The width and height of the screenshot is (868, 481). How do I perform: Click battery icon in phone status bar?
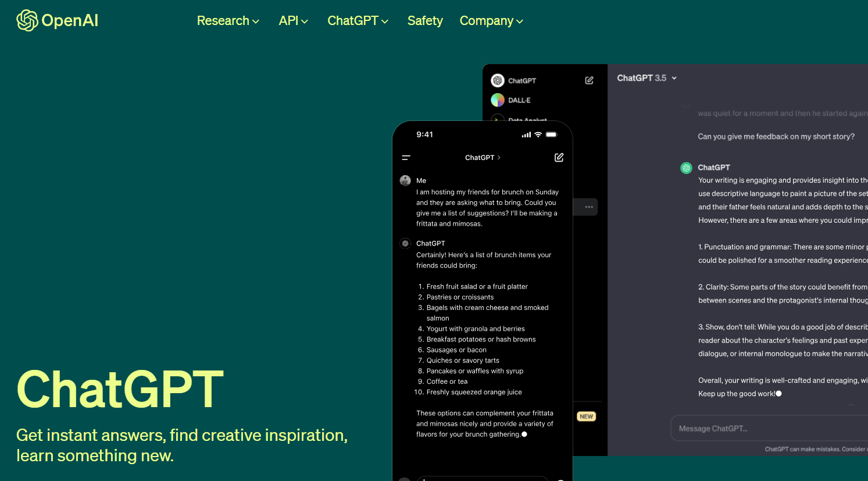coord(552,134)
